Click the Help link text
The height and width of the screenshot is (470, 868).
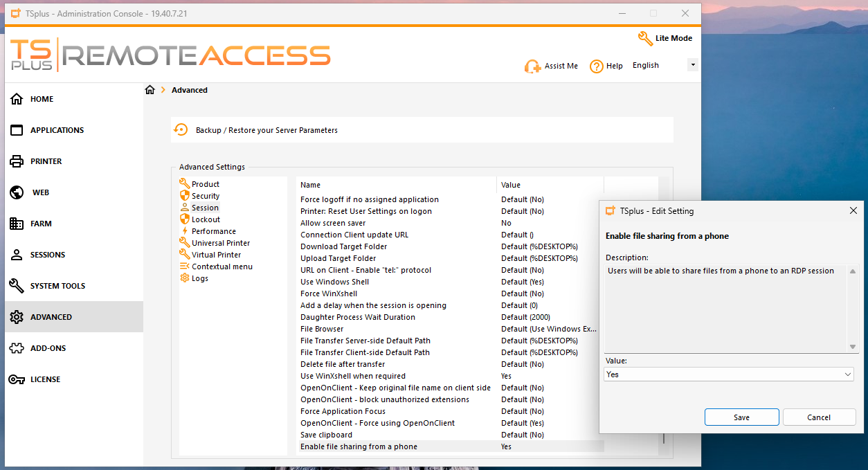615,66
